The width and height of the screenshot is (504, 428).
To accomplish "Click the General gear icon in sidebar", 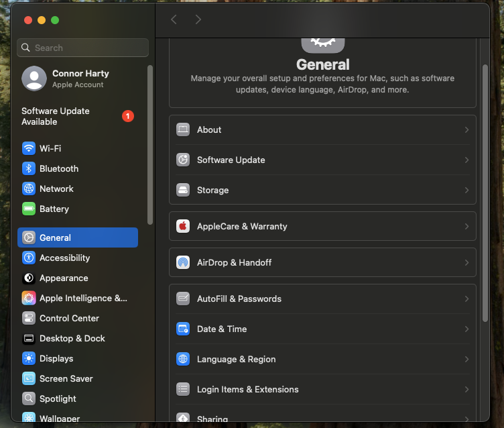I will (29, 237).
